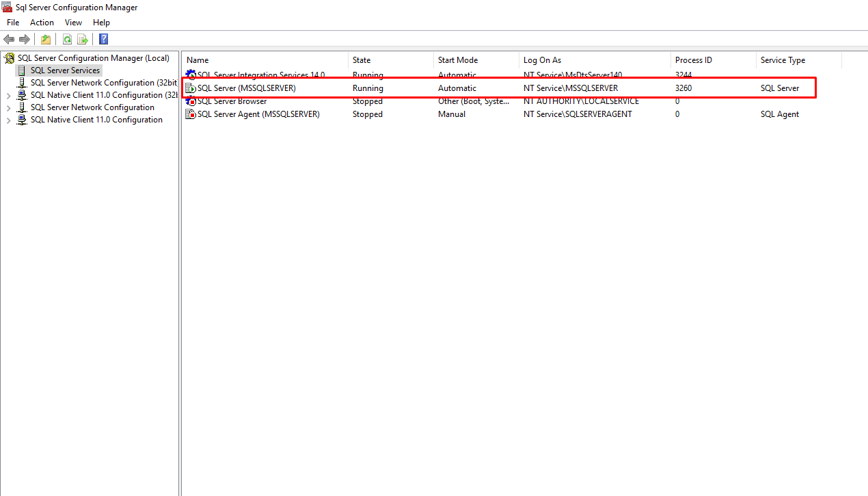Open Help via the blue question mark icon

104,39
